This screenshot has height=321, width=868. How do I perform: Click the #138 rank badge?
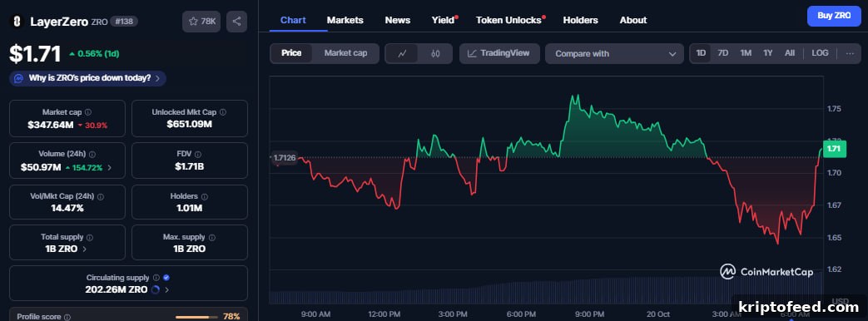click(124, 22)
